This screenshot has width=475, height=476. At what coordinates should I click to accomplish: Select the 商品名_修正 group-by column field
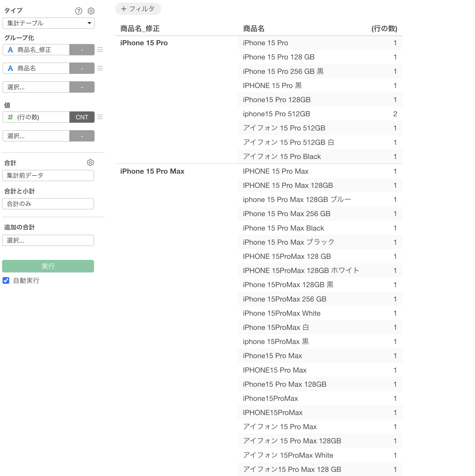pyautogui.click(x=36, y=50)
